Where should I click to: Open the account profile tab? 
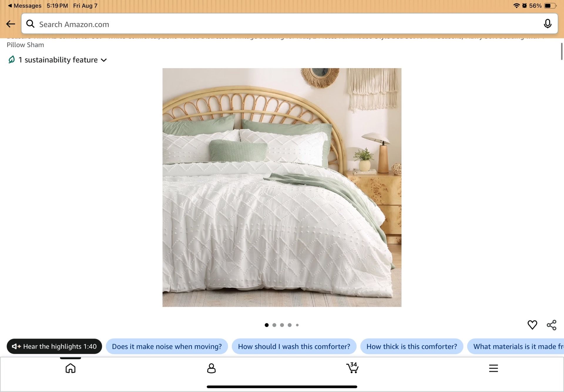tap(211, 368)
